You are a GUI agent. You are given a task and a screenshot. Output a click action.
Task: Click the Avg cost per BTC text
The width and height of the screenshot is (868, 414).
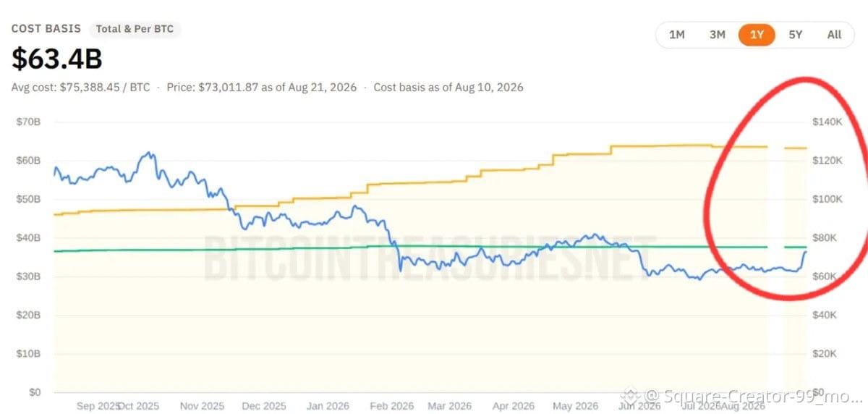tap(80, 87)
